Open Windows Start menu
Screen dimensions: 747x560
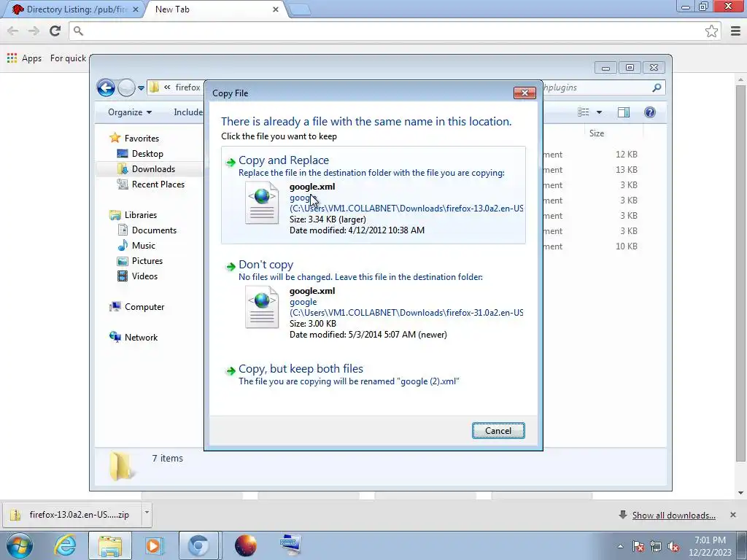click(x=19, y=545)
